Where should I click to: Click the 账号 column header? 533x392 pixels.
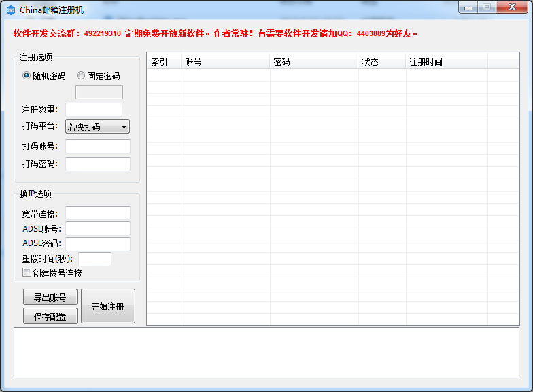point(226,62)
